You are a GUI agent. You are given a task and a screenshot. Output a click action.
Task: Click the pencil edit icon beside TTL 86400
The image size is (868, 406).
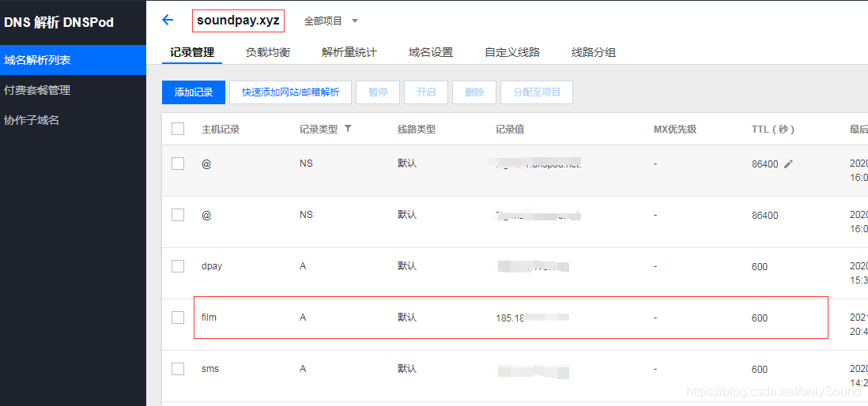788,164
